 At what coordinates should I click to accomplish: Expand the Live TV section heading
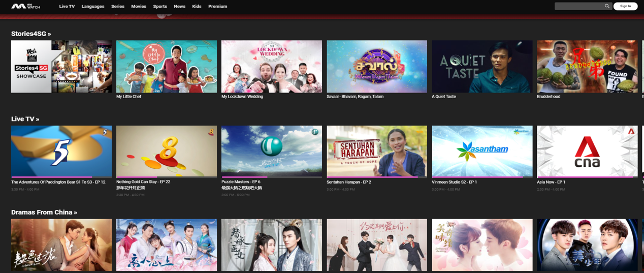25,119
